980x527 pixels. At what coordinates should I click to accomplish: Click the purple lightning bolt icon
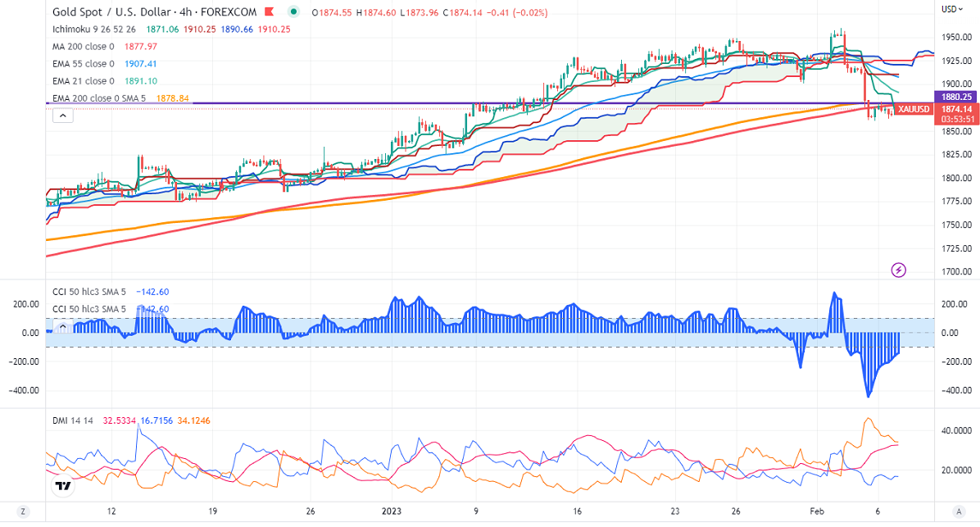899,269
